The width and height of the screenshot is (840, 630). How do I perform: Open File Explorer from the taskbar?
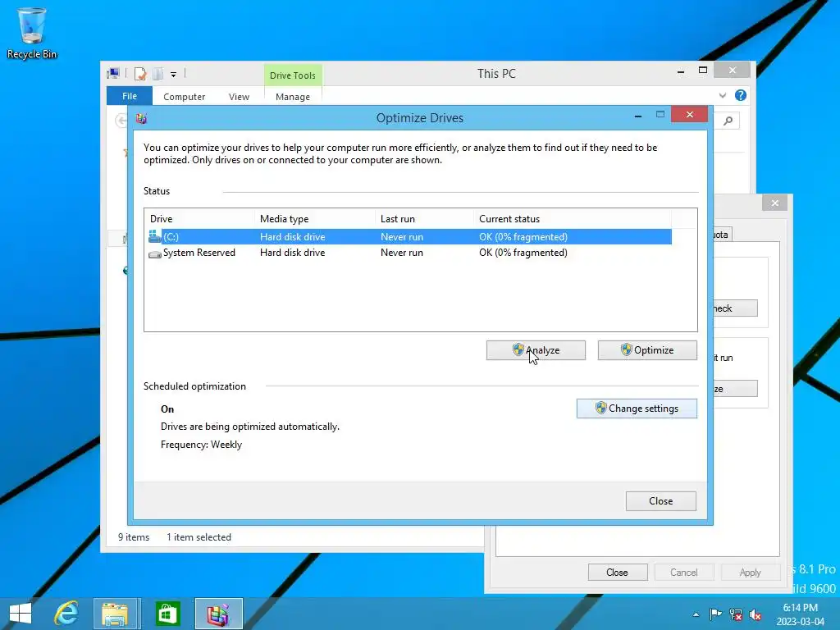(116, 614)
